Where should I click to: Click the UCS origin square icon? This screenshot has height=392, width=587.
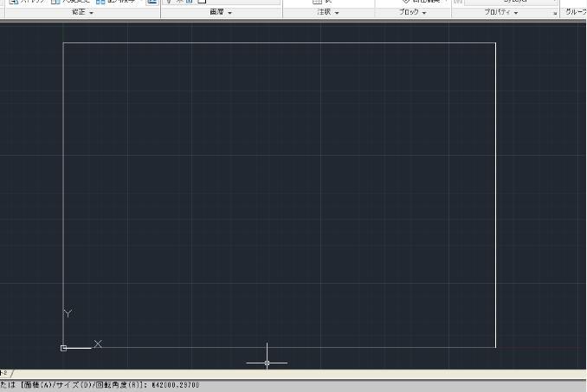pyautogui.click(x=64, y=348)
